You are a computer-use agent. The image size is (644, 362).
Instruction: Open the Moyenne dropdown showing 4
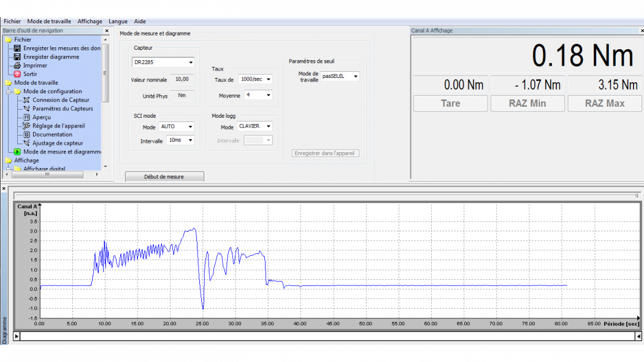269,95
